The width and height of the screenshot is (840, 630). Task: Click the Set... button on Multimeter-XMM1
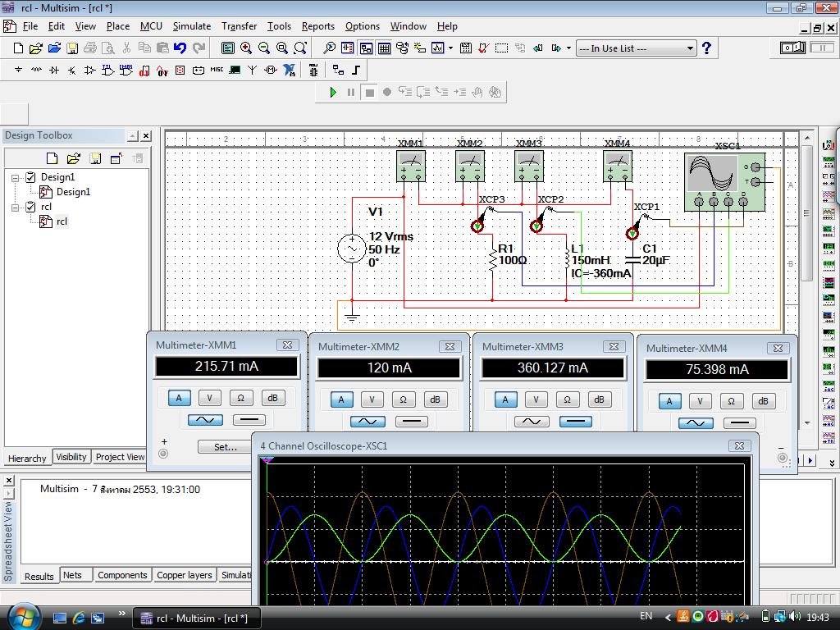coord(225,447)
